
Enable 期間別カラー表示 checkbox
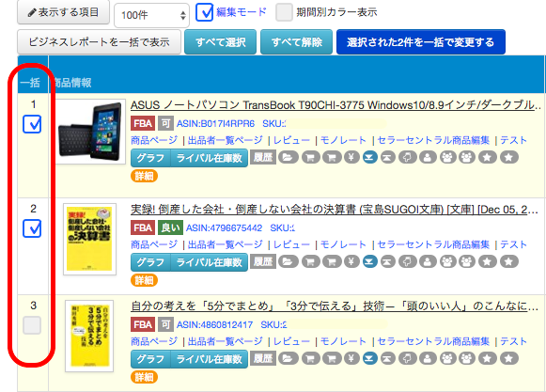[284, 12]
